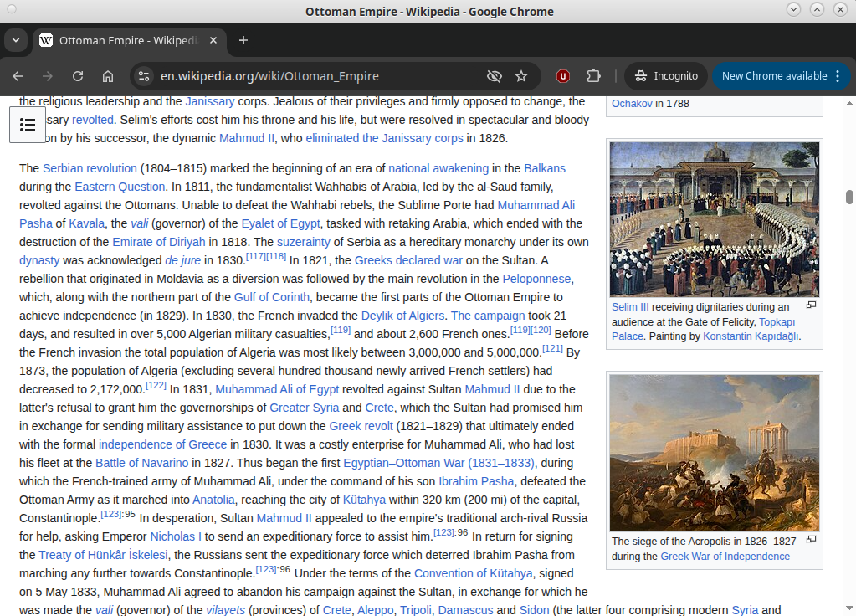Open the Battle of Navarino link
The image size is (856, 616).
142,463
